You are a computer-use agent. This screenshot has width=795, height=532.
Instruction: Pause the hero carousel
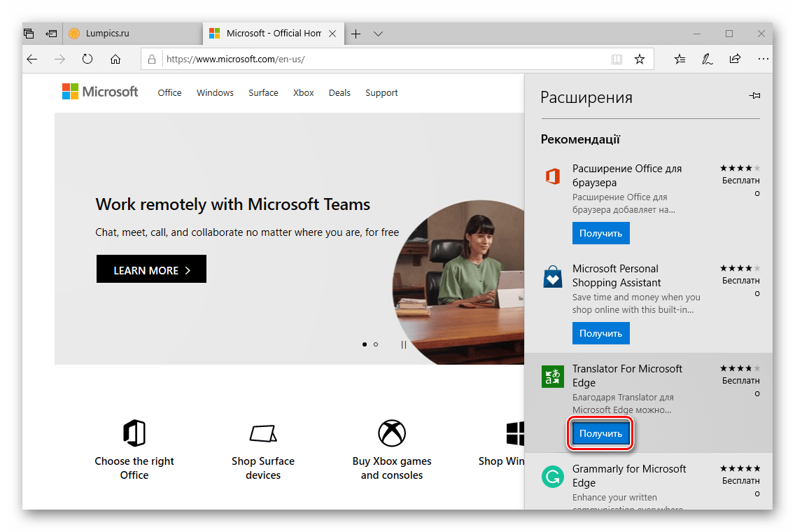(403, 344)
